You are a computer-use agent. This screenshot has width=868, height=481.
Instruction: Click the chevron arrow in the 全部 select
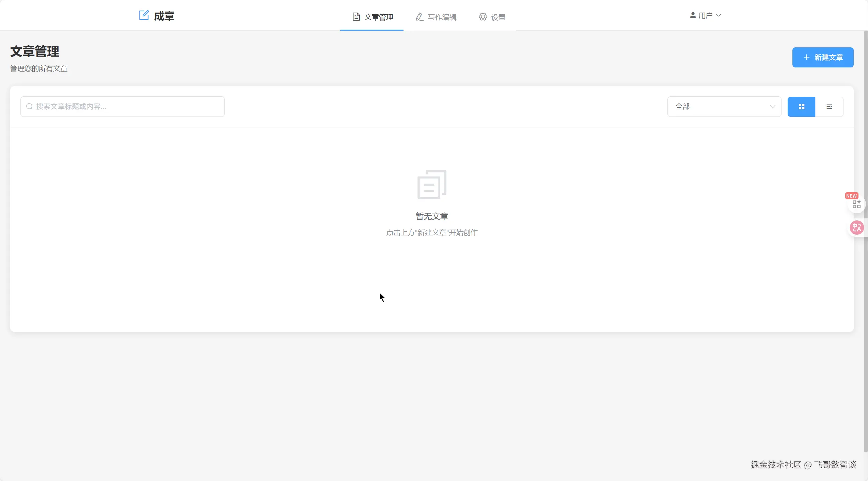tap(772, 107)
